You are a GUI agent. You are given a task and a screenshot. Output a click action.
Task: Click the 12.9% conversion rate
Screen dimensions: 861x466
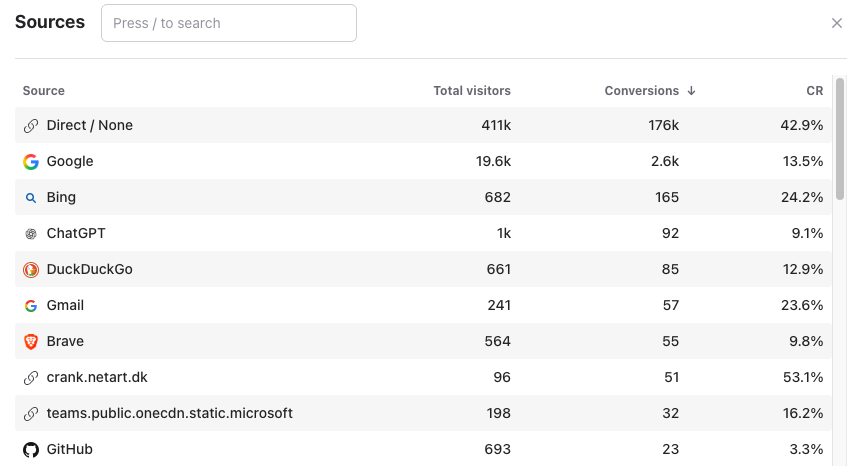pos(803,269)
